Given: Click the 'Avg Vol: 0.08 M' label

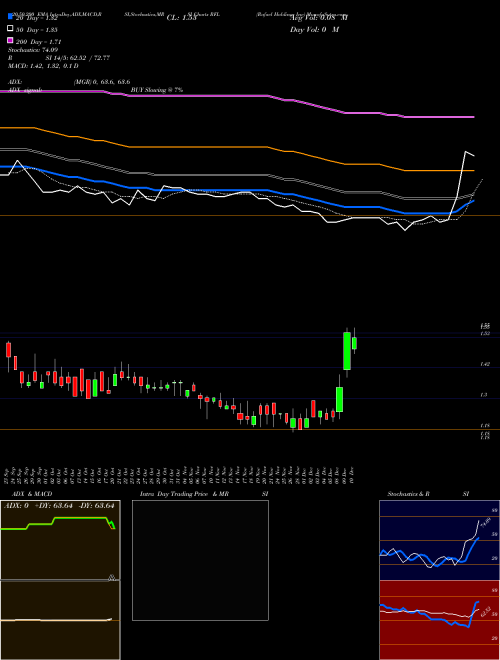Looking at the screenshot, I should [x=319, y=18].
